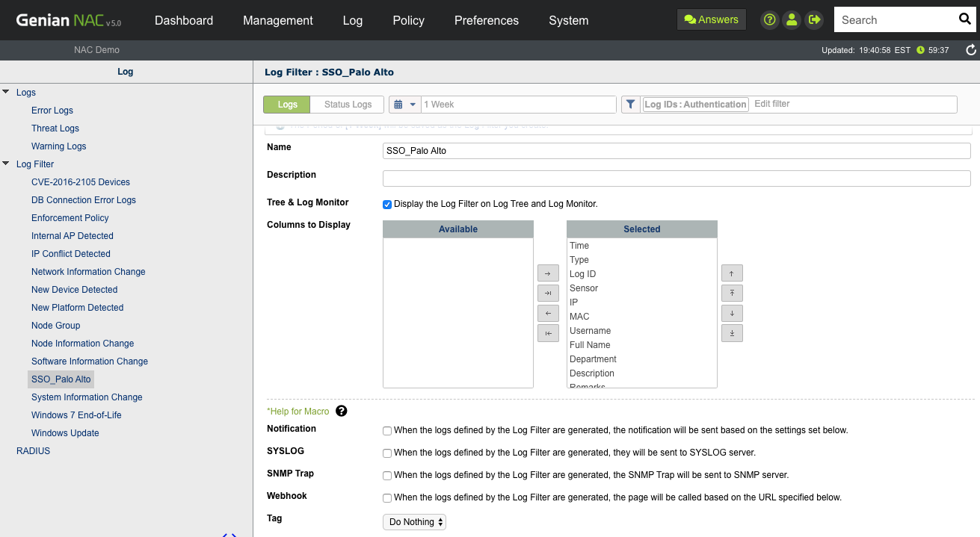Move selected column left with arrow button
Screen dimensions: 980x537
[x=548, y=314]
